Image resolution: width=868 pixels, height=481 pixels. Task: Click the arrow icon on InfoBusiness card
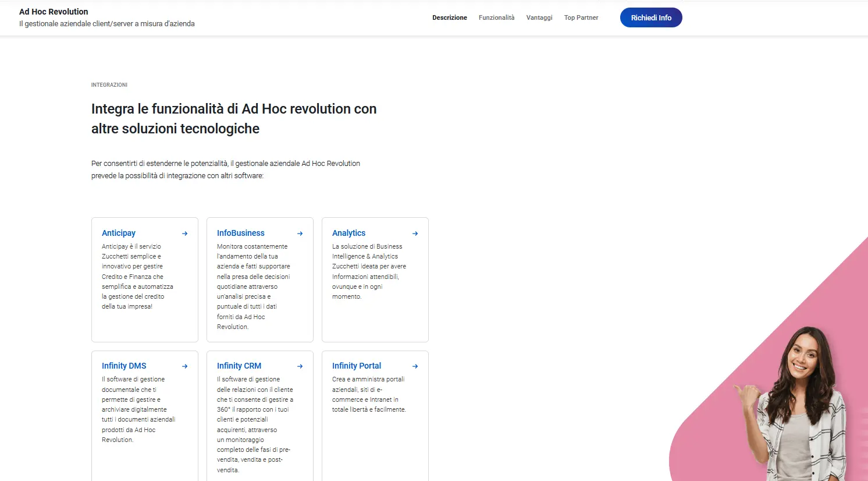pyautogui.click(x=300, y=234)
